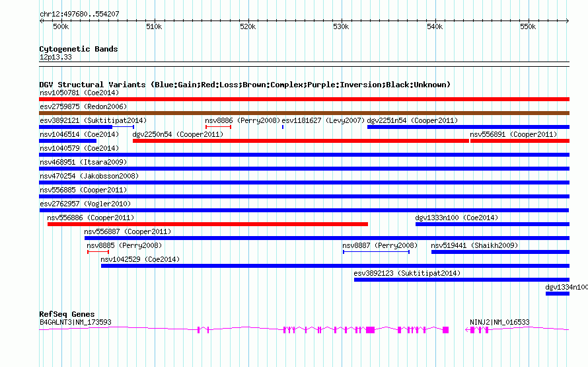Select the nsv8885 (Perry2008) red loss feature

(x=98, y=252)
